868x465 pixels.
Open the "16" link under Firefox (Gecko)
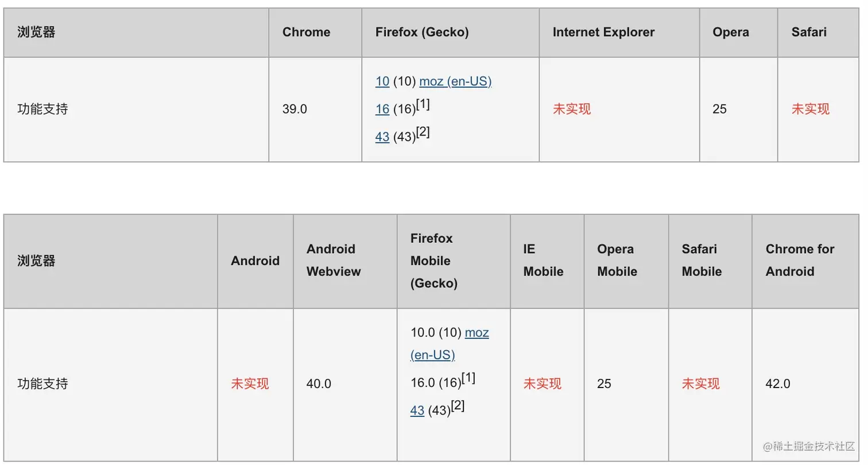click(382, 109)
